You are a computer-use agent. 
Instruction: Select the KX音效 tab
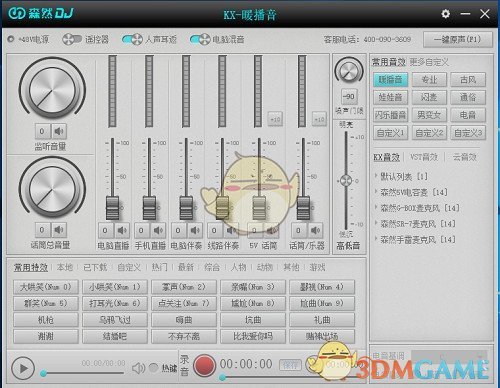point(386,157)
